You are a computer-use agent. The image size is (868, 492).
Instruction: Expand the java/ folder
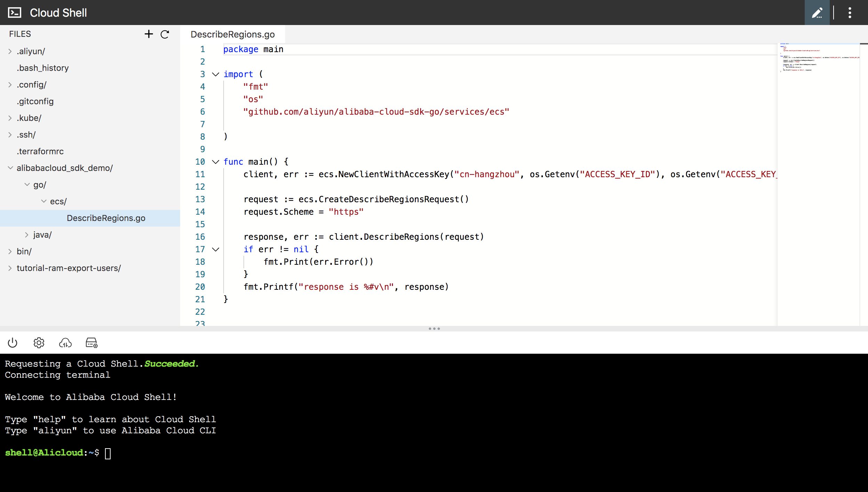pos(27,235)
